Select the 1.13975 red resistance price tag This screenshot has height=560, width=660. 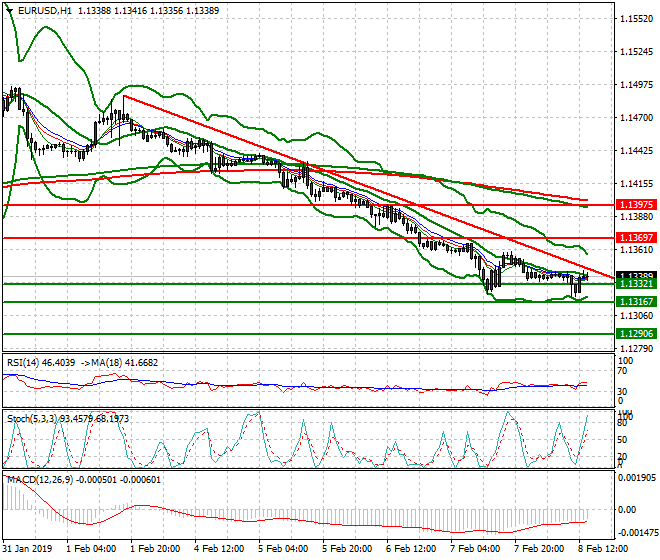tap(636, 204)
